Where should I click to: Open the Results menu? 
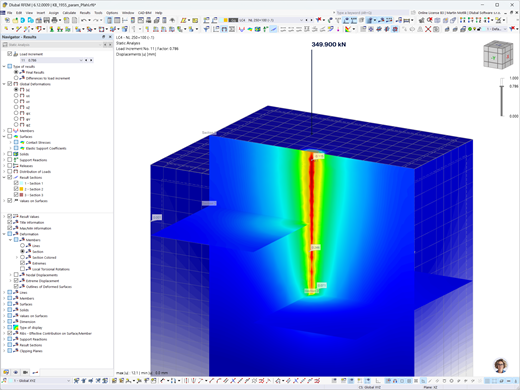pos(85,13)
